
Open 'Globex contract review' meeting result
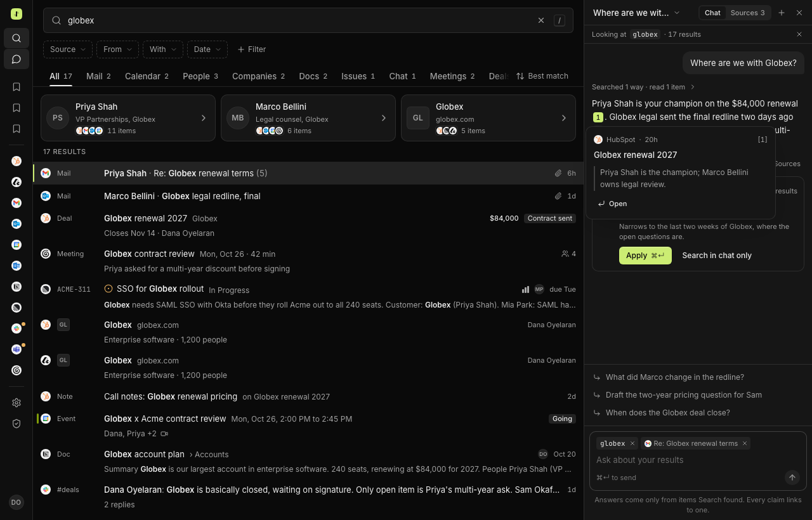308,261
